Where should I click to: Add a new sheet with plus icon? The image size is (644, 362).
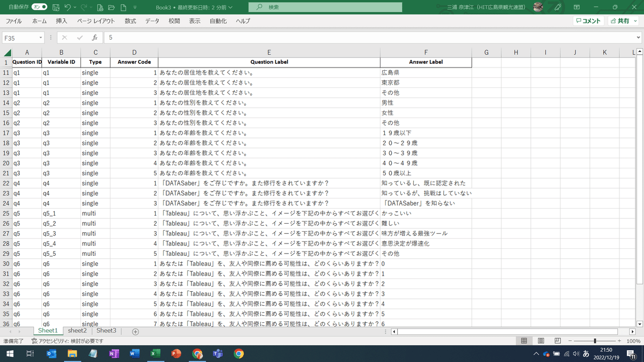(x=135, y=331)
